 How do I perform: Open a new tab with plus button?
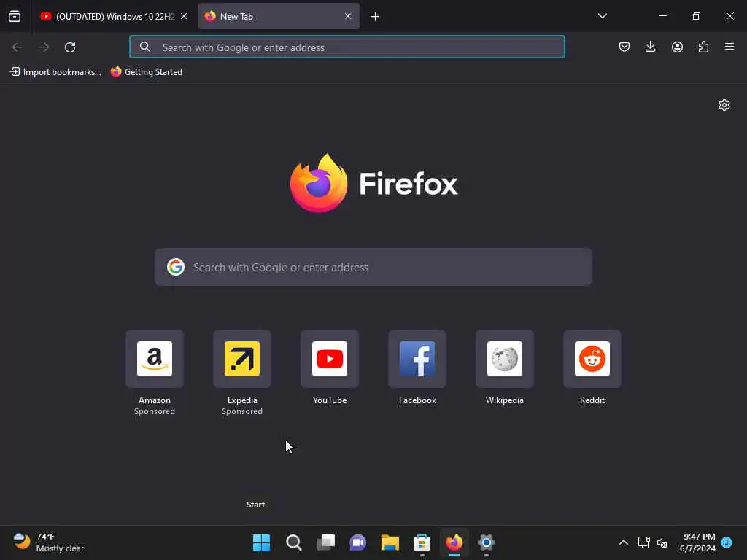[375, 17]
